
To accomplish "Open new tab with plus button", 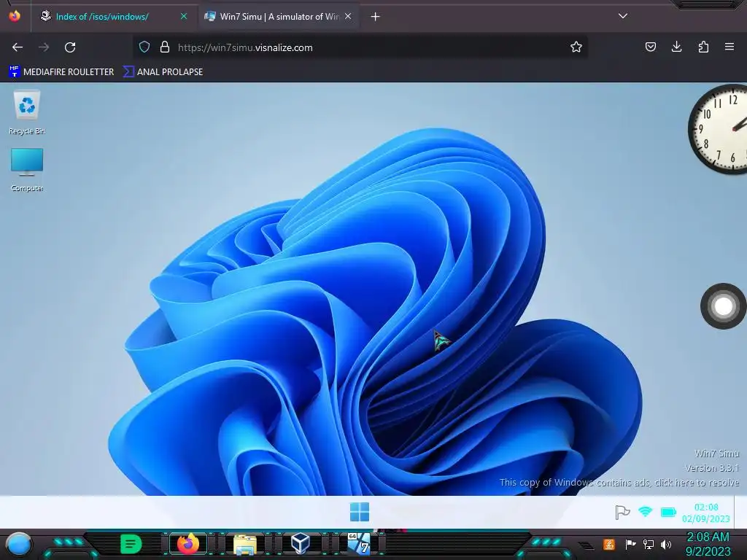I will 376,17.
